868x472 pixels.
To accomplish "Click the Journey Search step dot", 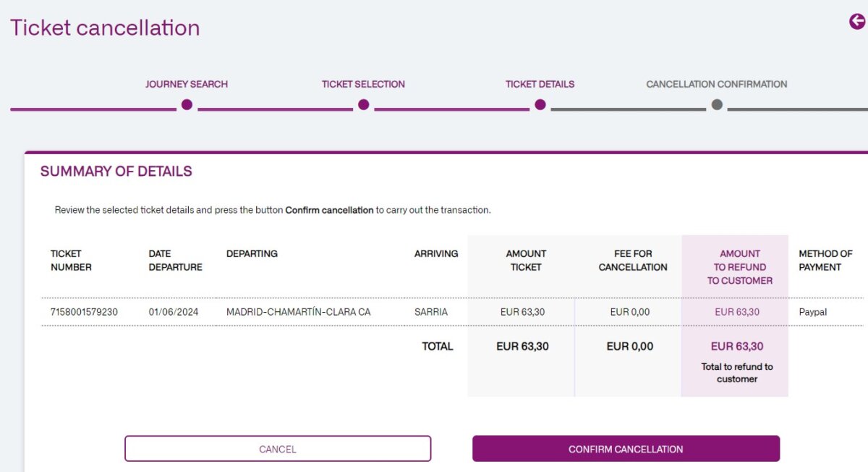I will click(x=187, y=105).
